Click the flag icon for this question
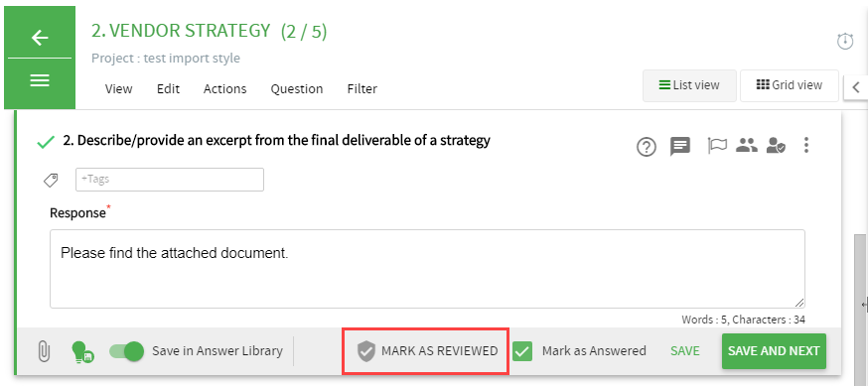The image size is (868, 386). click(717, 146)
